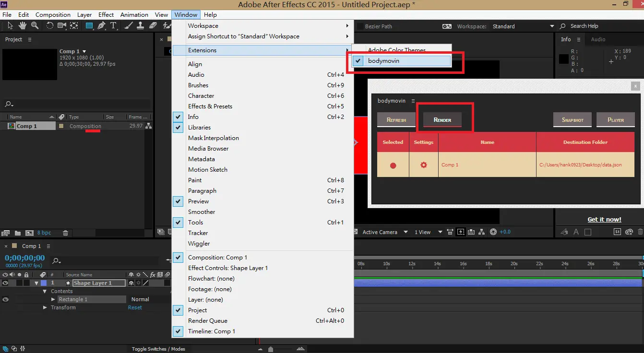Click Reset Exposure aperture icon
The image size is (644, 353).
tap(493, 232)
